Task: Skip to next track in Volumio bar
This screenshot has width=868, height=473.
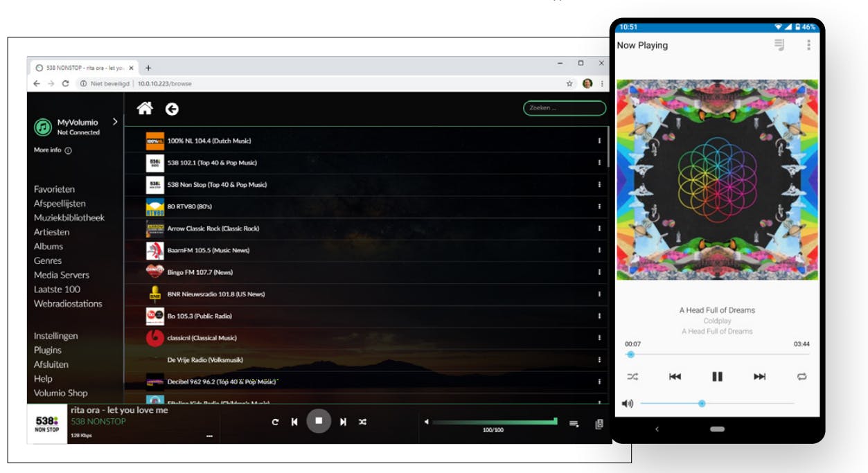Action: click(343, 422)
